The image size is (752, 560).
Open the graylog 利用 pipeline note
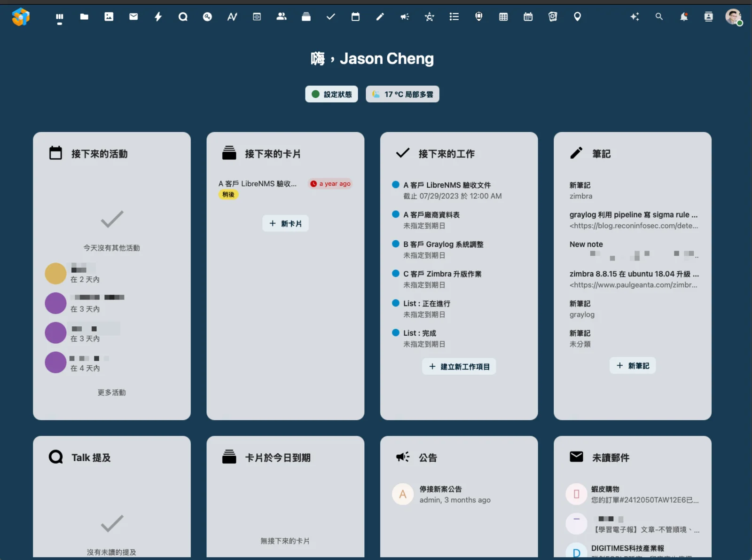(633, 220)
